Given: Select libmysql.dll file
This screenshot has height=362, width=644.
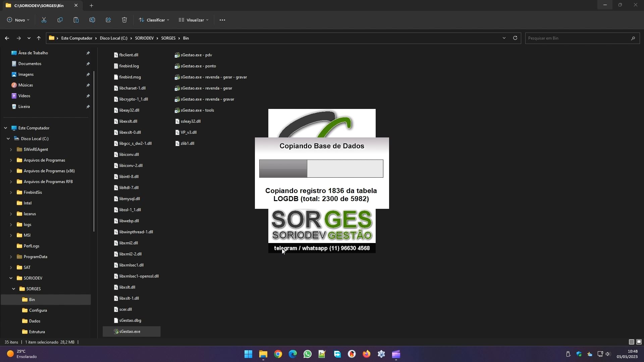Looking at the screenshot, I should point(127,199).
